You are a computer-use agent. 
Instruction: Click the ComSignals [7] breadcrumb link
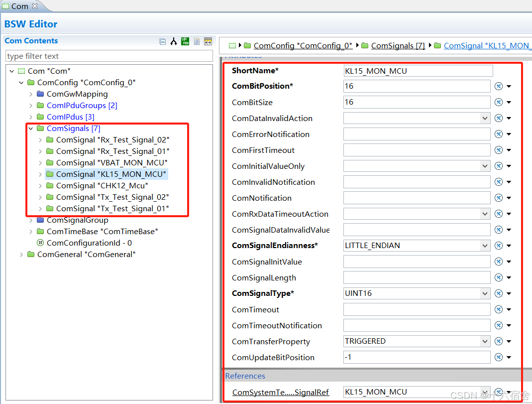click(x=397, y=45)
